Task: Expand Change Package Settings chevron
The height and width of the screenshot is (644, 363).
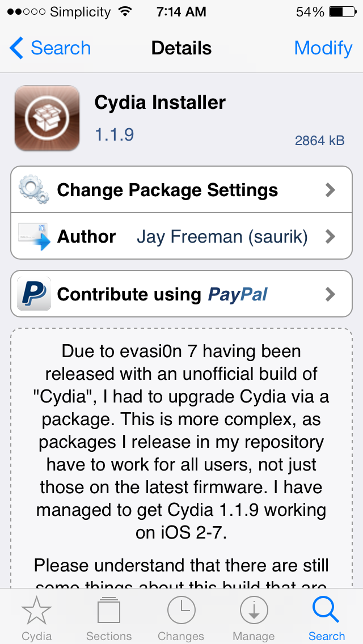Action: 330,190
